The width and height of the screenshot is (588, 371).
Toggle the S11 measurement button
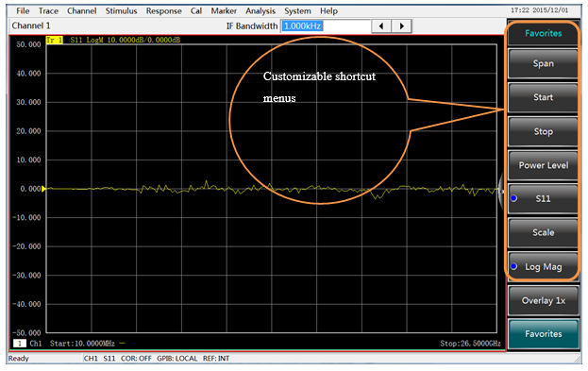(x=543, y=199)
